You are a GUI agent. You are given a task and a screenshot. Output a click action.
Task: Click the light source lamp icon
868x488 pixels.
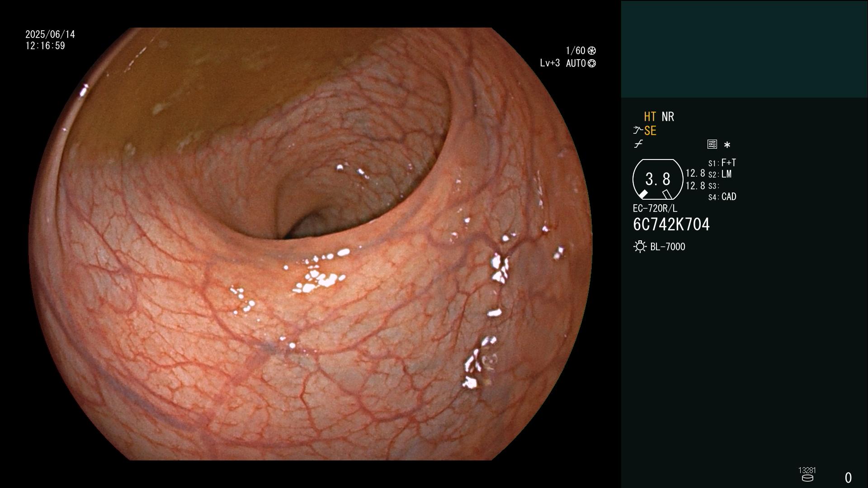click(640, 247)
